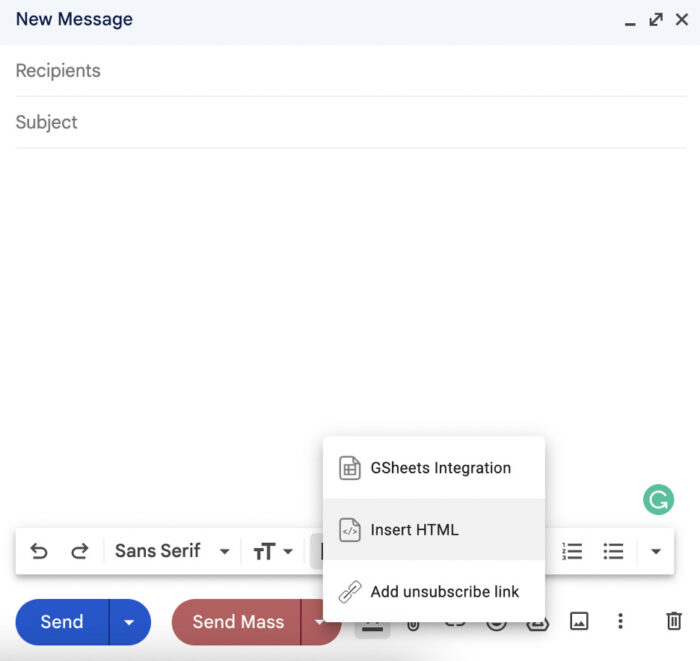The height and width of the screenshot is (661, 700).
Task: Open the Sans Serif font dropdown
Action: pyautogui.click(x=171, y=551)
